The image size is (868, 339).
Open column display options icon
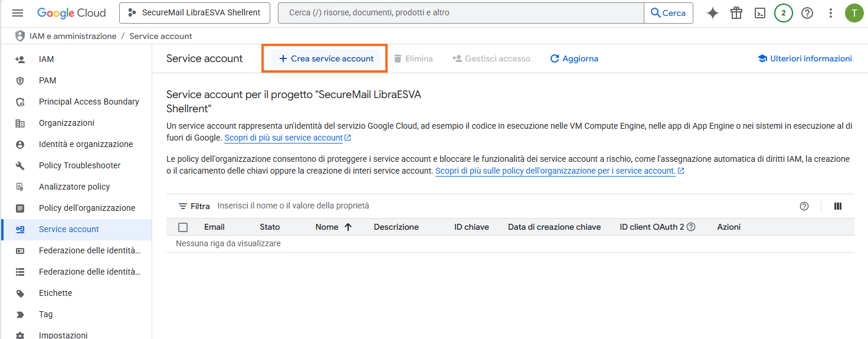(838, 206)
